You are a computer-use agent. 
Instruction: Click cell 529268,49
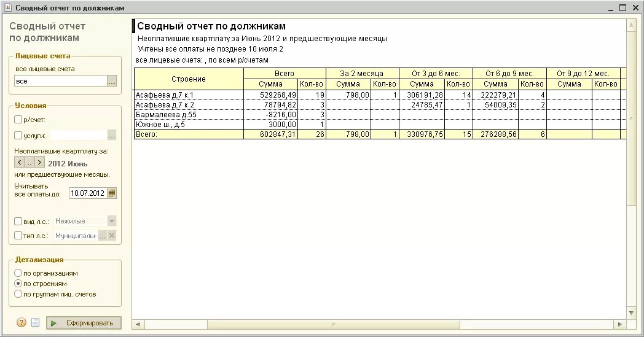[x=270, y=95]
